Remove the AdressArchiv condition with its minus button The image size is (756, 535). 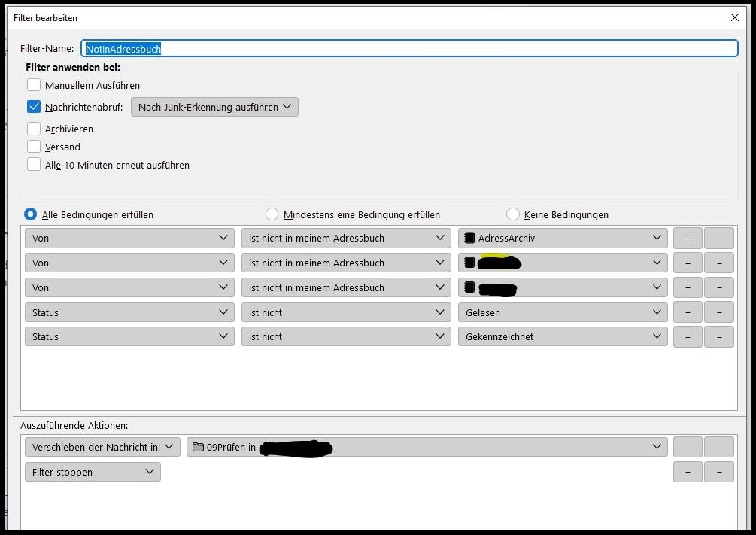719,239
